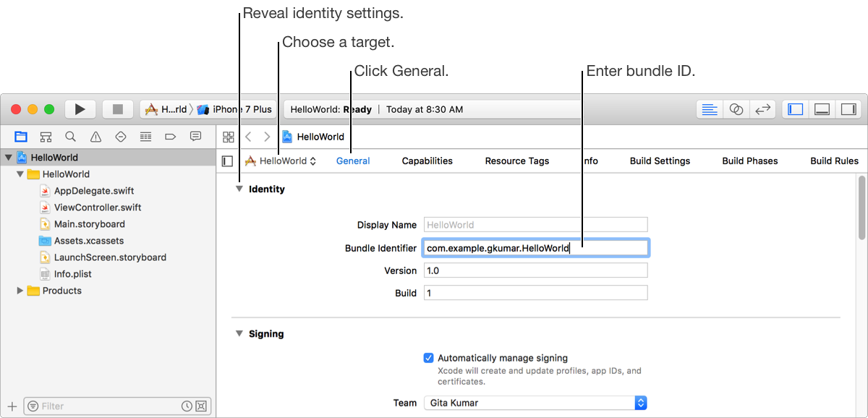Open Main.storyboard file
Viewport: 868px width, 418px height.
click(x=89, y=224)
